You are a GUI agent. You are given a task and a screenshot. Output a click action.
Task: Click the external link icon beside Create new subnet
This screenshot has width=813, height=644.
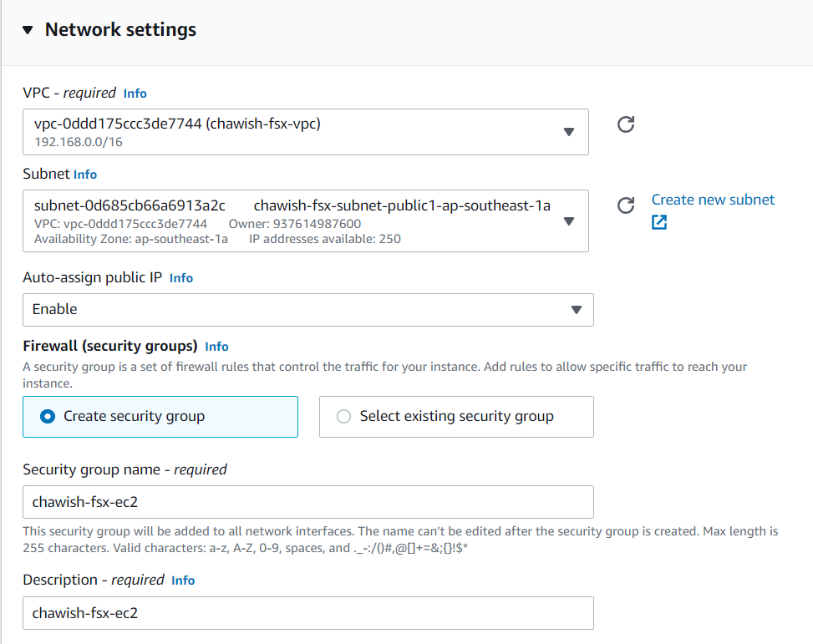click(x=658, y=222)
